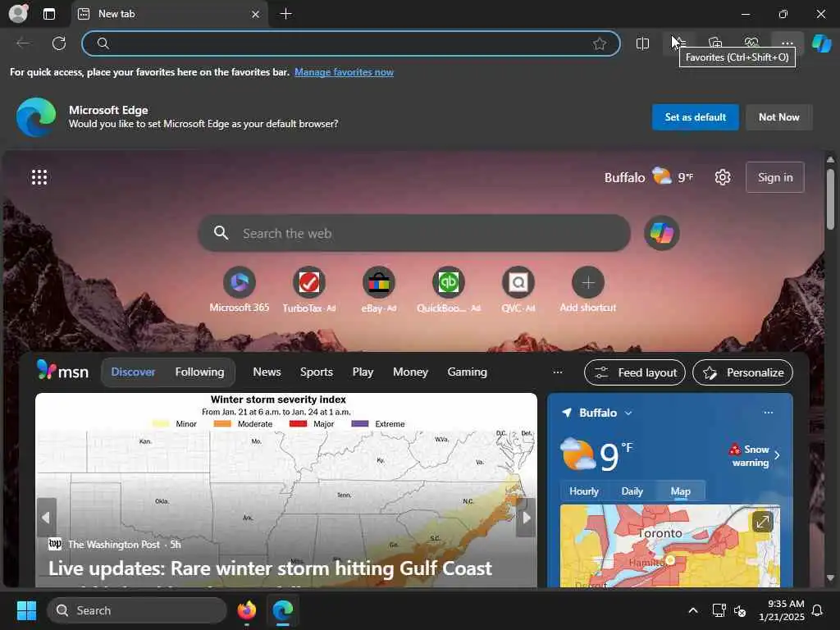Click the muted volume tray icon

tap(740, 610)
